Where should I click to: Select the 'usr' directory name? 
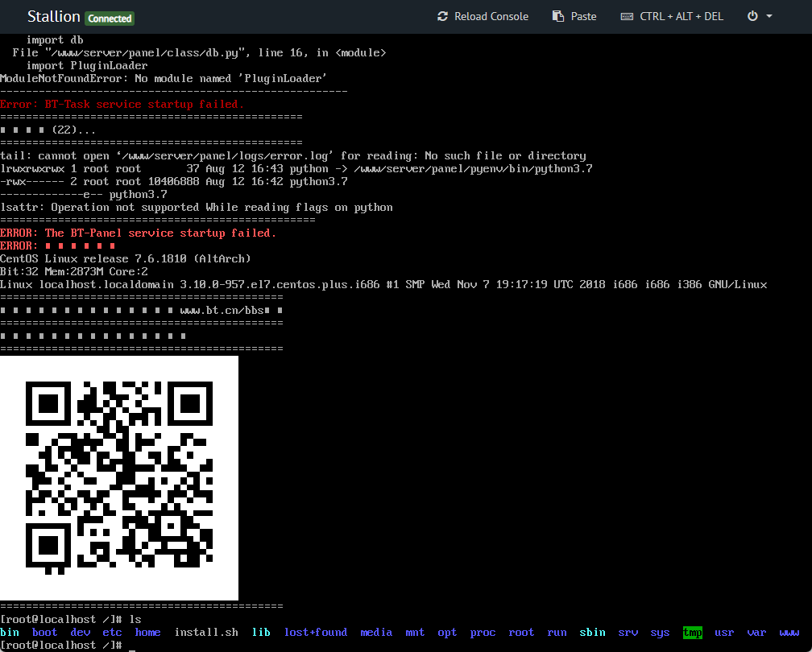(724, 633)
